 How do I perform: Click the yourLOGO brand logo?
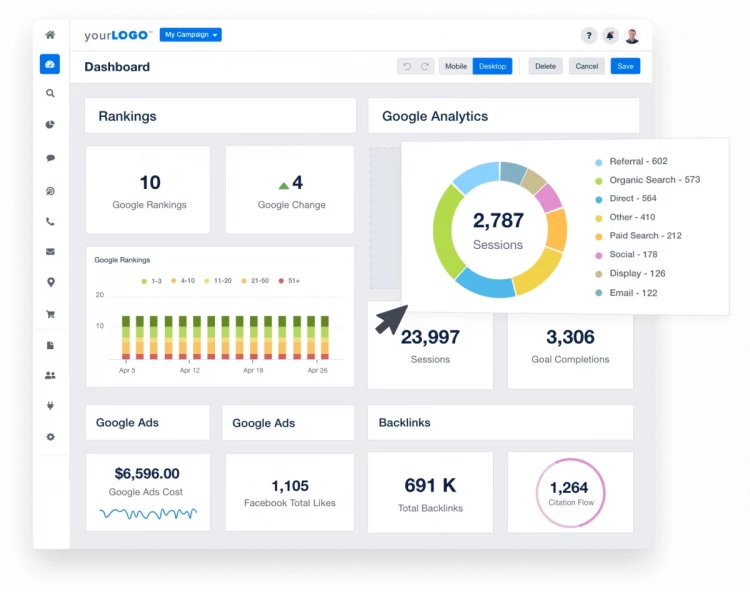[x=118, y=35]
